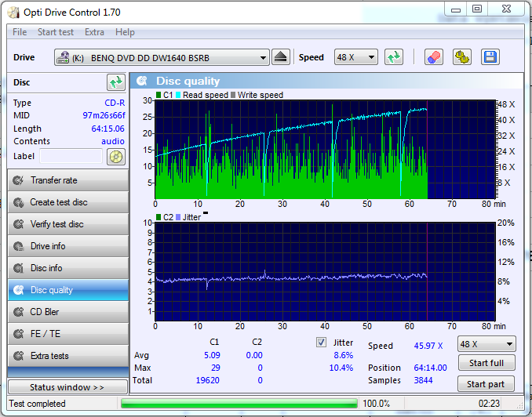This screenshot has width=532, height=417.
Task: Expand the Status window
Action: click(x=67, y=387)
